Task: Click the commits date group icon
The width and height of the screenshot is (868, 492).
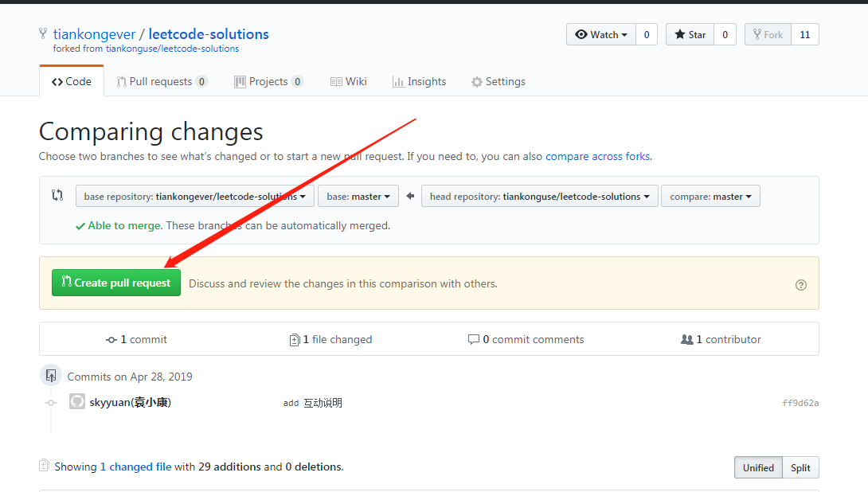Action: (51, 376)
